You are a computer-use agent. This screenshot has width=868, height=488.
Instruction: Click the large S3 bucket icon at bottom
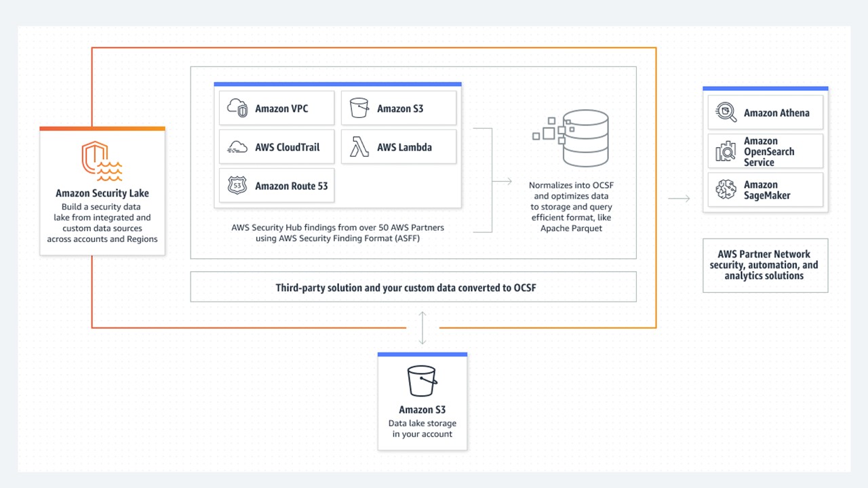click(x=422, y=381)
